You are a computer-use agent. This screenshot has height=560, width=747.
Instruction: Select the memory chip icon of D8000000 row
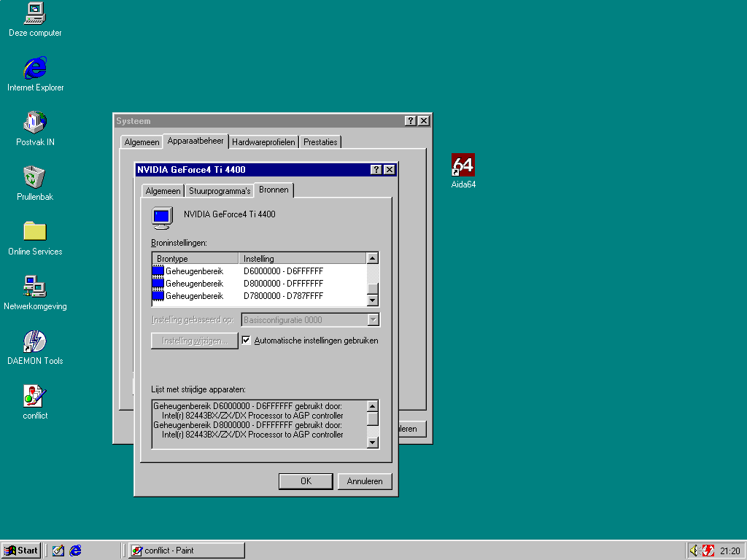(158, 284)
